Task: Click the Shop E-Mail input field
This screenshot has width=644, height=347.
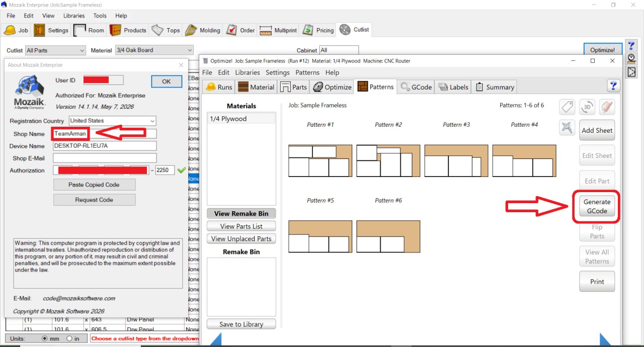Action: click(x=105, y=158)
